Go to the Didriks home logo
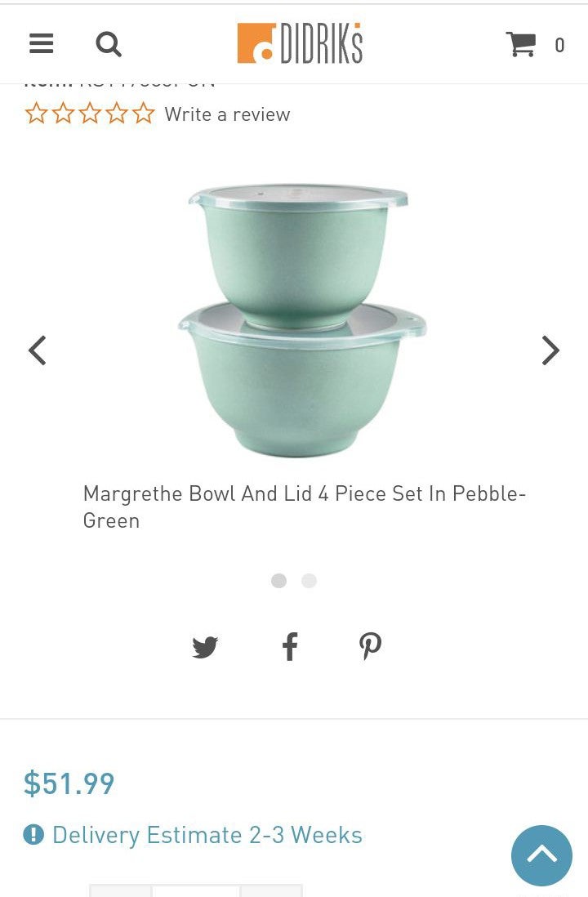588x897 pixels. coord(300,43)
